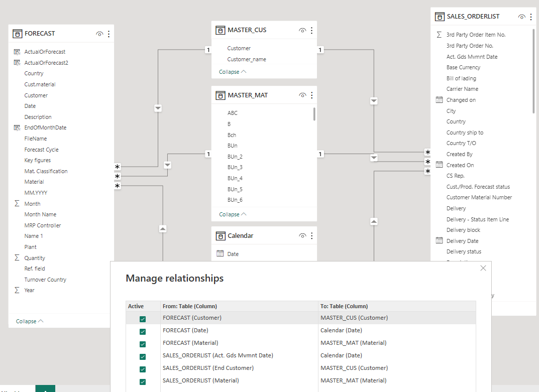Click the calendar icon beside Changed on
Image resolution: width=539 pixels, height=392 pixels.
[x=440, y=100]
